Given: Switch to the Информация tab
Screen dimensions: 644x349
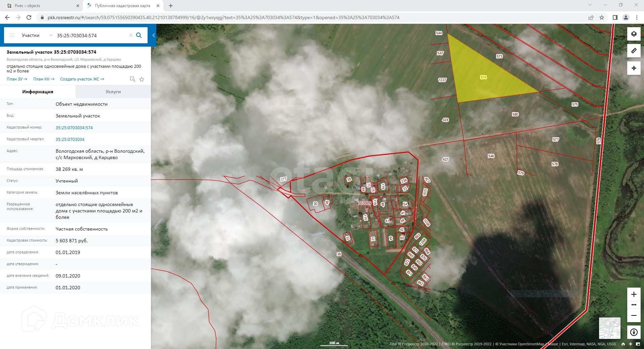Looking at the screenshot, I should pyautogui.click(x=38, y=92).
